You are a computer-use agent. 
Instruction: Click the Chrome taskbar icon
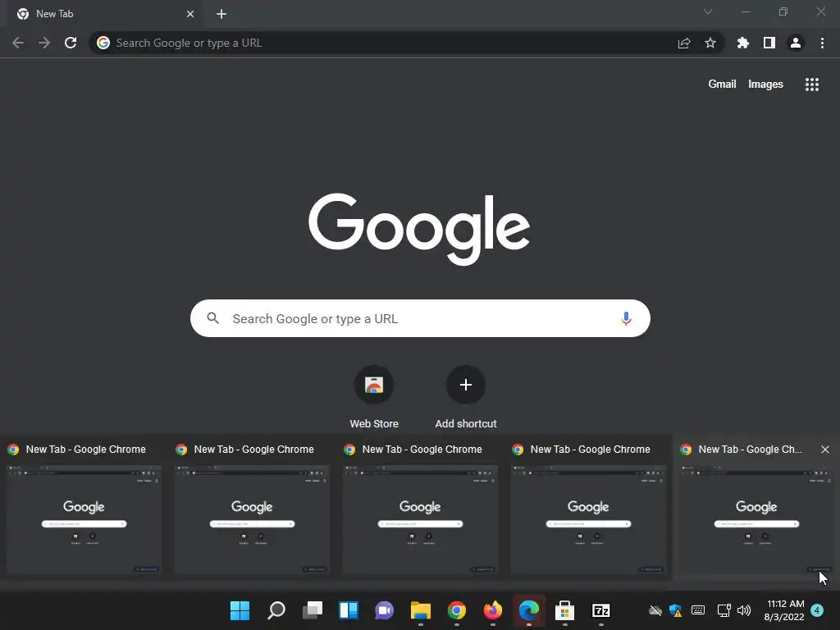click(x=456, y=610)
